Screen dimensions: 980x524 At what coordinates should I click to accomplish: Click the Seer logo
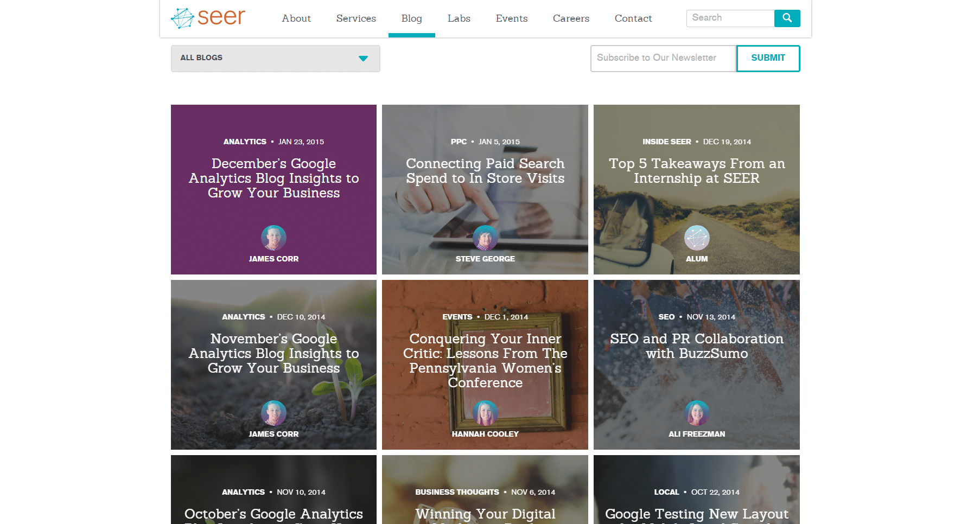point(208,18)
